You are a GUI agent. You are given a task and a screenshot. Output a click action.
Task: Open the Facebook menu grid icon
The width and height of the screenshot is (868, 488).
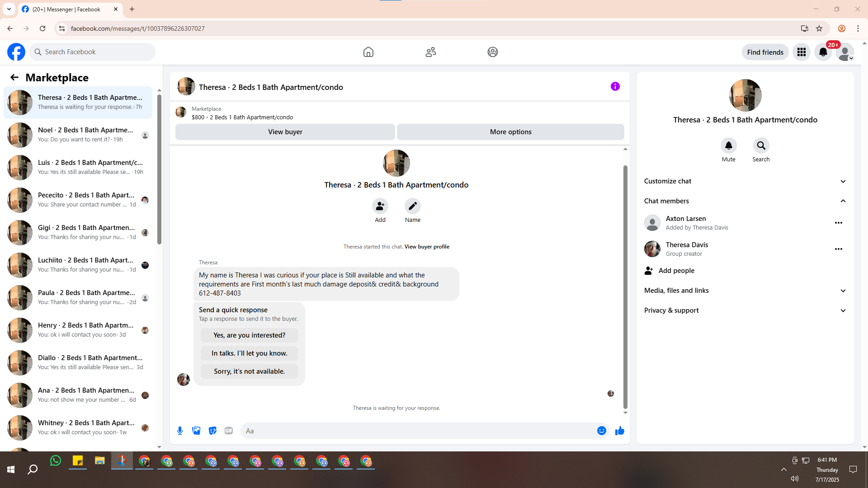802,52
